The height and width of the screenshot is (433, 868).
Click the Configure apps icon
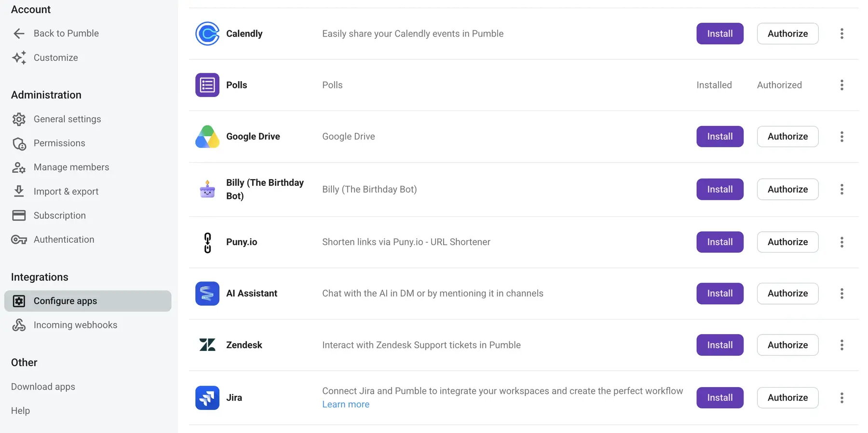click(x=19, y=301)
